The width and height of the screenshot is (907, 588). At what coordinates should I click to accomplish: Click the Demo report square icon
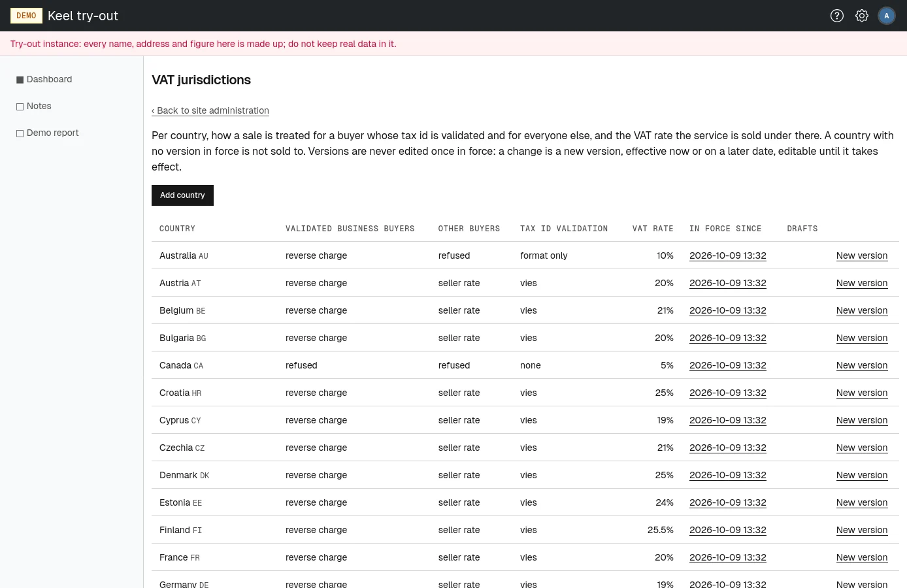pyautogui.click(x=20, y=133)
